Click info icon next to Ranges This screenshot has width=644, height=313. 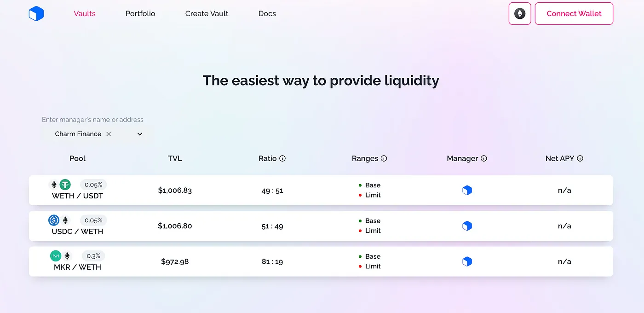384,158
